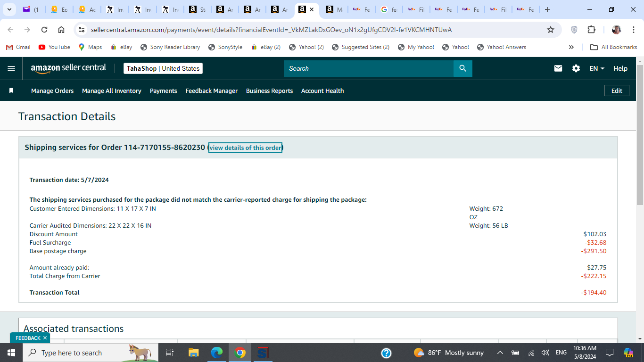Reload the page with refresh icon

point(44,30)
